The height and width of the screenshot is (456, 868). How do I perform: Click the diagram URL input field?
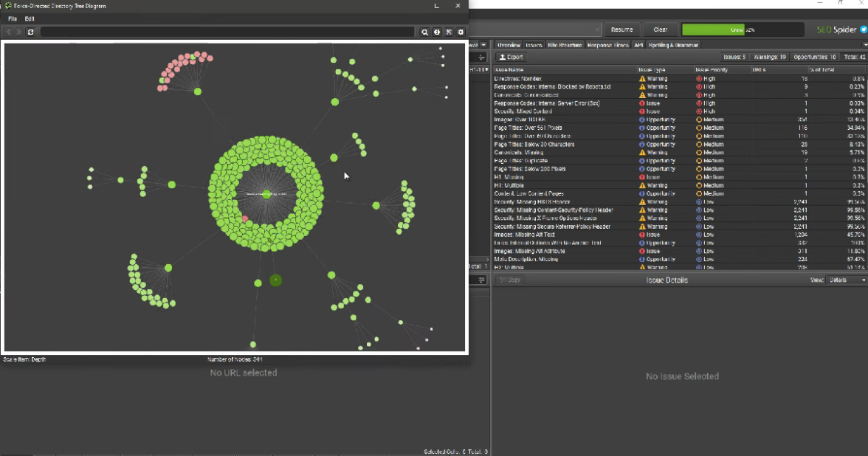point(227,32)
